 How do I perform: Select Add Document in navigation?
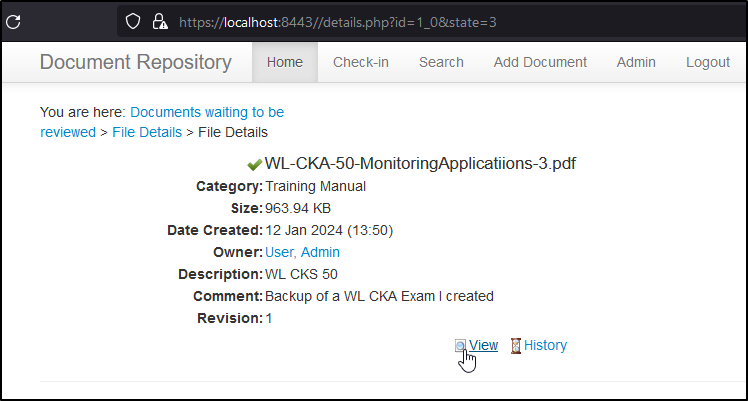540,62
